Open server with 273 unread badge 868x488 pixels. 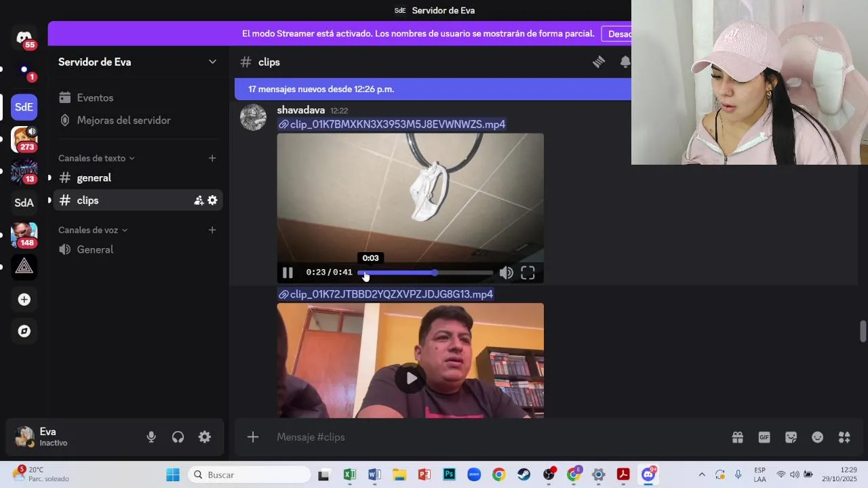[x=24, y=139]
